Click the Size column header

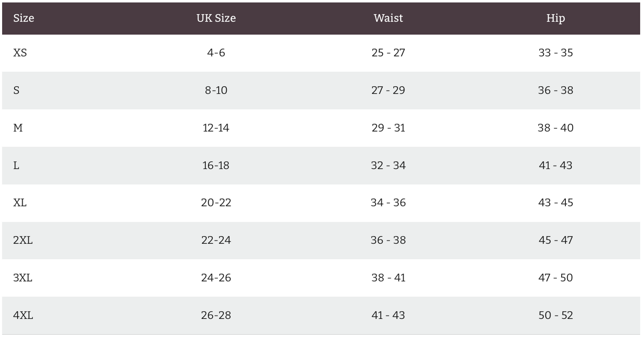pos(24,18)
